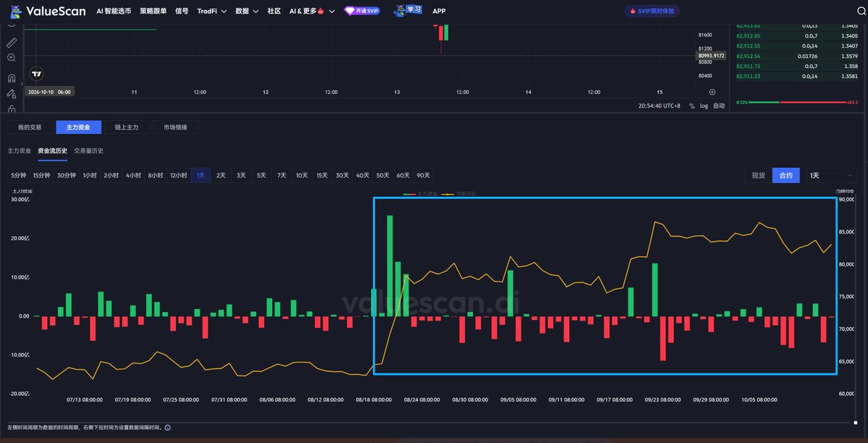
Task: Click the 80993.9172 price label
Action: pos(711,55)
